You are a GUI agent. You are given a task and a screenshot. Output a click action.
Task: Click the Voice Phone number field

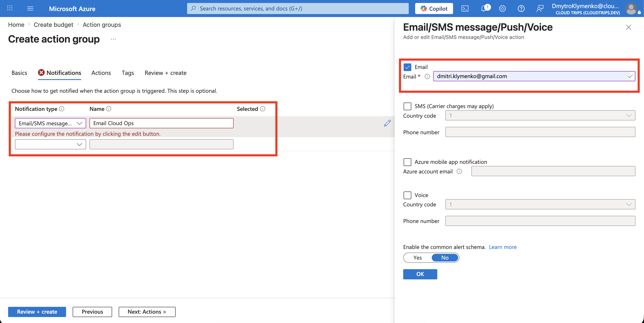(540, 221)
